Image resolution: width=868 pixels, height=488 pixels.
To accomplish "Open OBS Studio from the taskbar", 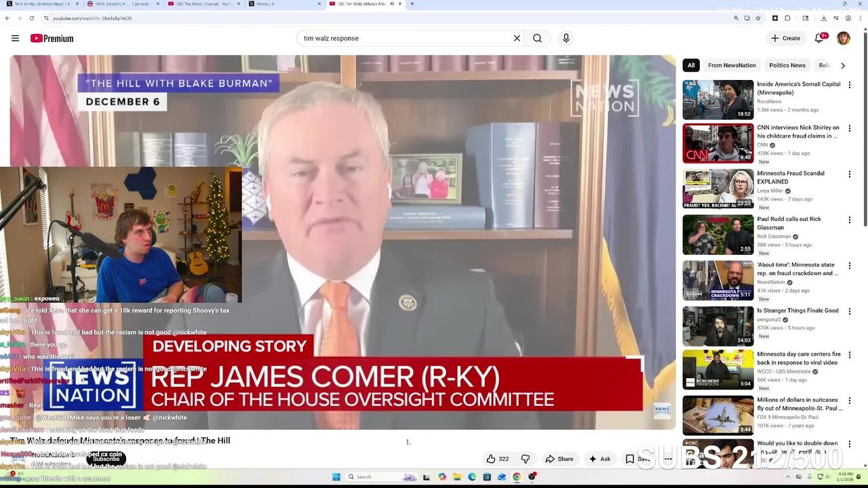I will point(532,477).
